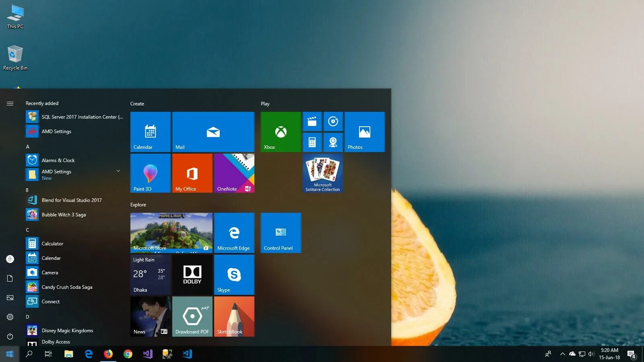Click the letter A group header
The width and height of the screenshot is (644, 362).
pyautogui.click(x=28, y=147)
